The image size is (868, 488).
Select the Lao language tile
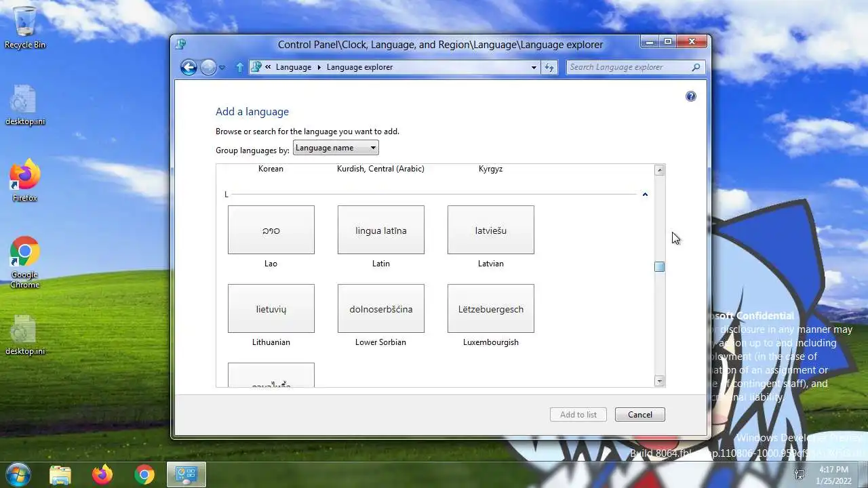click(271, 230)
